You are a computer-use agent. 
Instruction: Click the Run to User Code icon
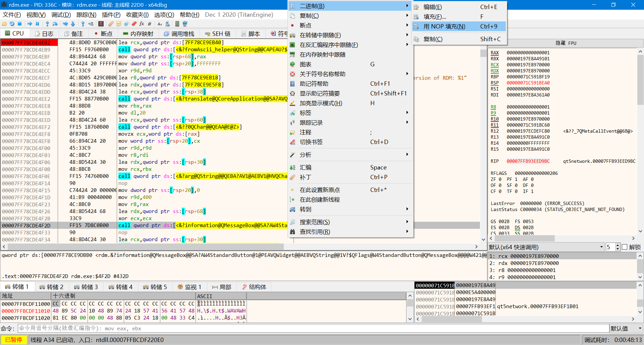[x=91, y=24]
